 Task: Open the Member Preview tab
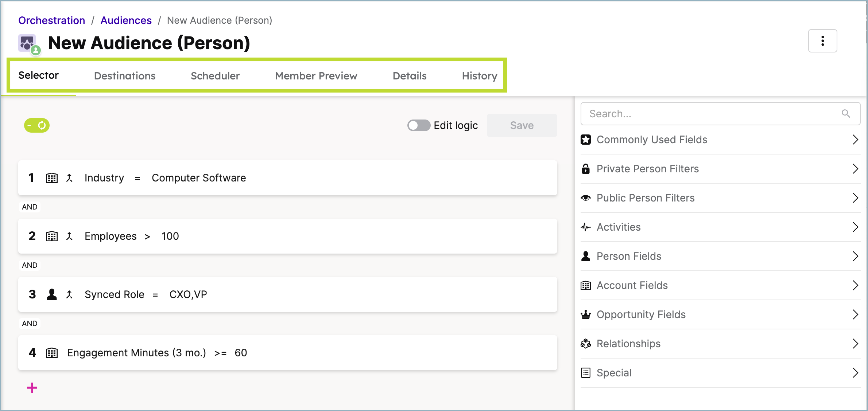pos(316,76)
